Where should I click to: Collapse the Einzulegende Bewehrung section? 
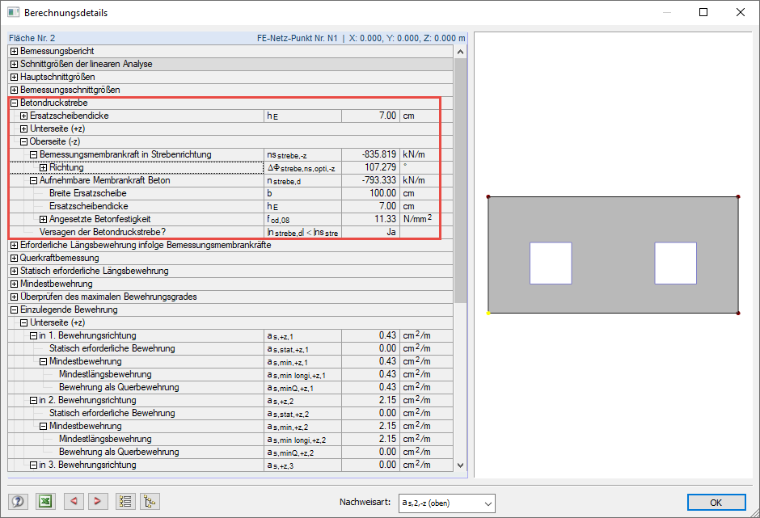click(14, 310)
